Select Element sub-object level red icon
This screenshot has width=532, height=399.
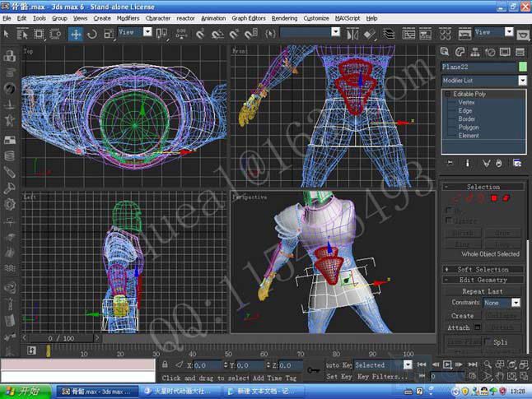(x=506, y=197)
